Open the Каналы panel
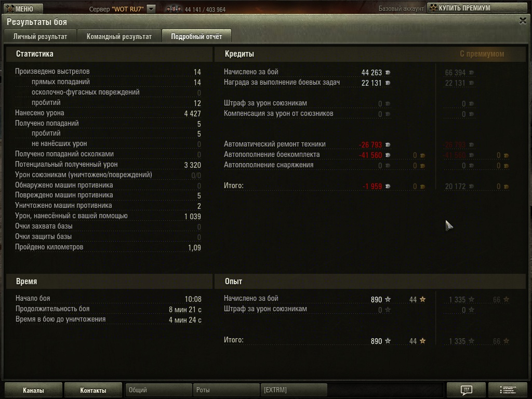 click(33, 390)
